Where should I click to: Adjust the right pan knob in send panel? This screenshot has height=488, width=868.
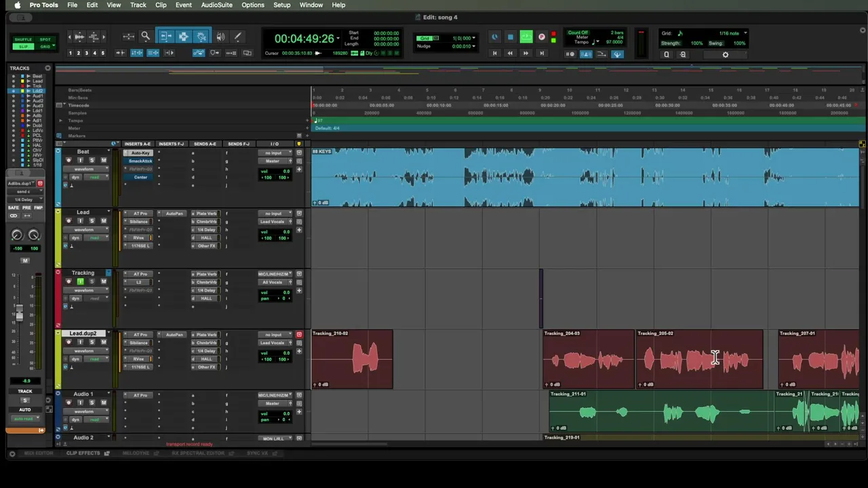tap(33, 235)
